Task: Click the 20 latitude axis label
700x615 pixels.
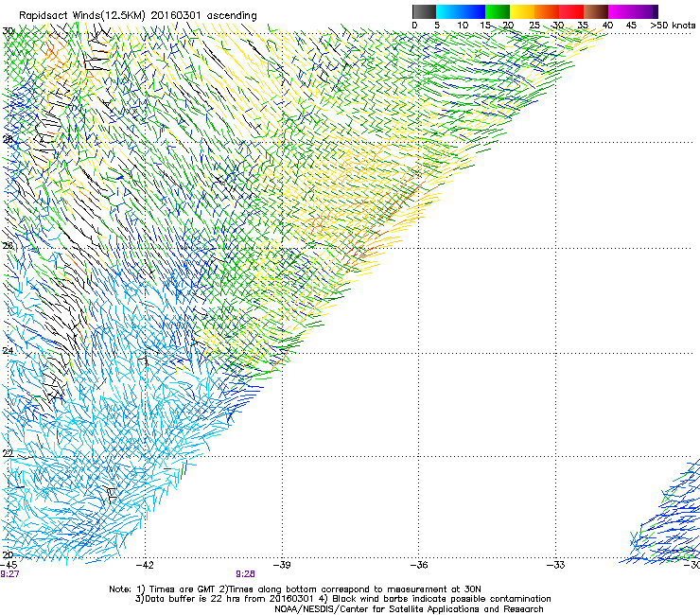Action: (x=8, y=555)
